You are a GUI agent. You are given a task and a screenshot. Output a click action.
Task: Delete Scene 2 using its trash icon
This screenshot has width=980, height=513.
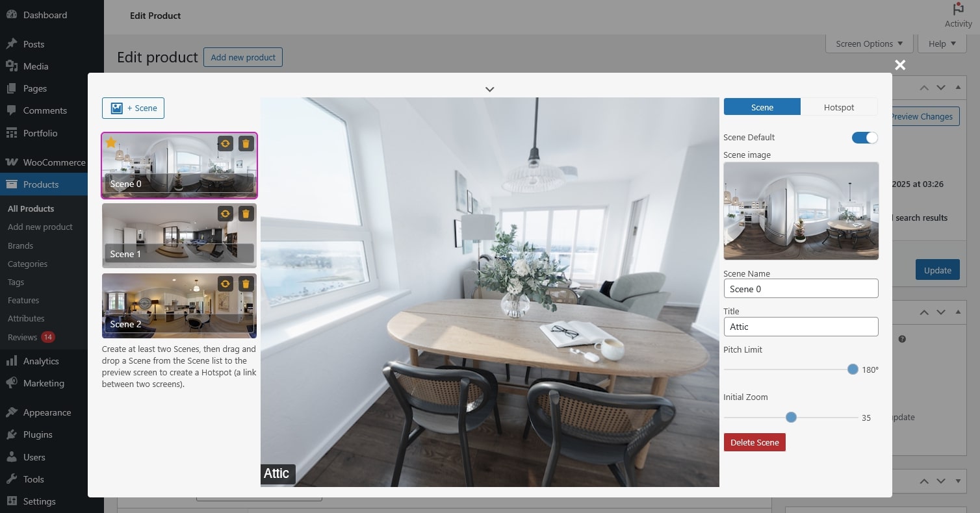click(246, 284)
